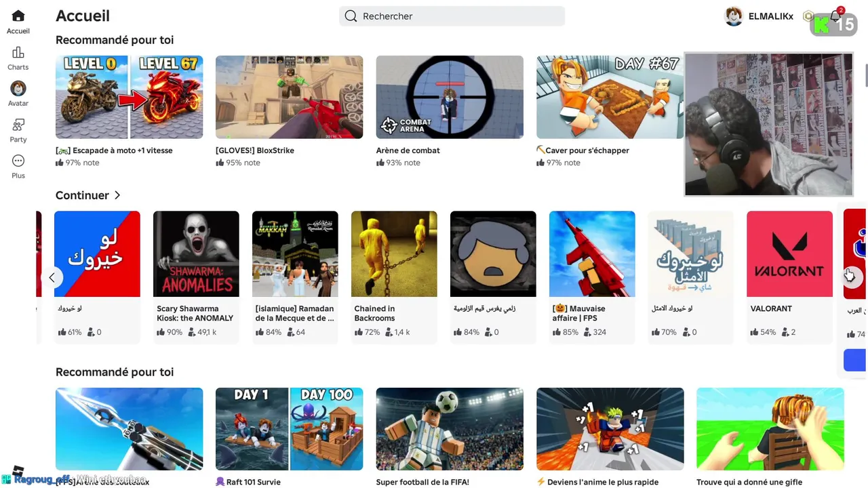Expand the Continuer section chevron
The image size is (868, 488).
click(117, 195)
